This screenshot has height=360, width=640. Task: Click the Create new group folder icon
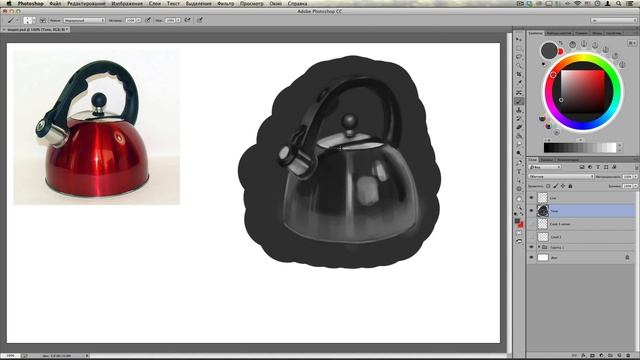610,356
